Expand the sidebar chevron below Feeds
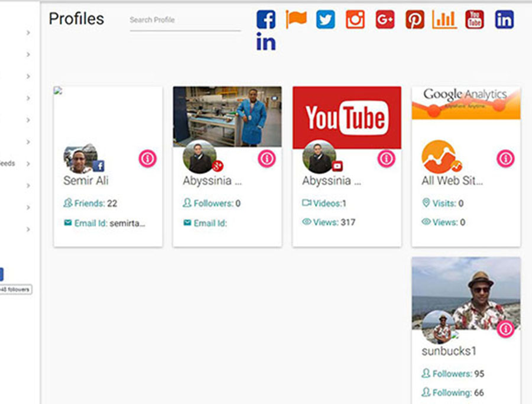The height and width of the screenshot is (404, 532). click(x=28, y=185)
